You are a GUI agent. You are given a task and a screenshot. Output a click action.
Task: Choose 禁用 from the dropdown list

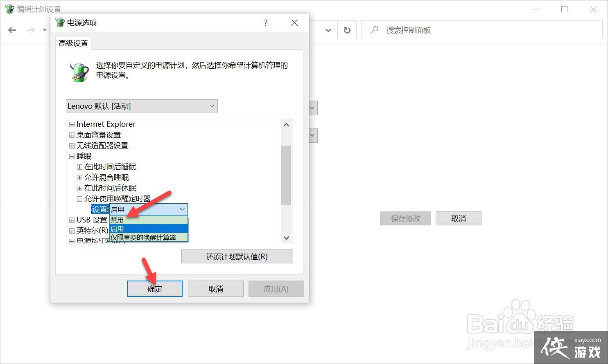pos(149,220)
